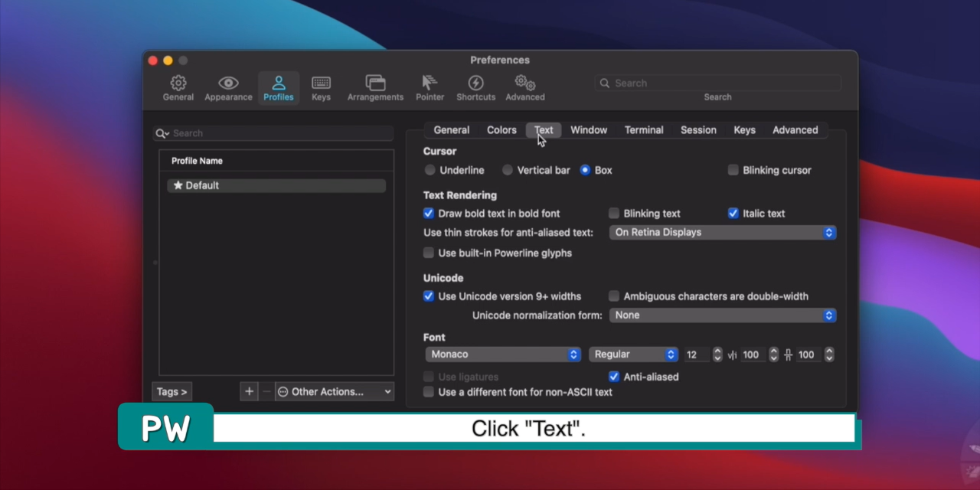Open the Regular font style dropdown
Image resolution: width=980 pixels, height=490 pixels.
tap(633, 354)
